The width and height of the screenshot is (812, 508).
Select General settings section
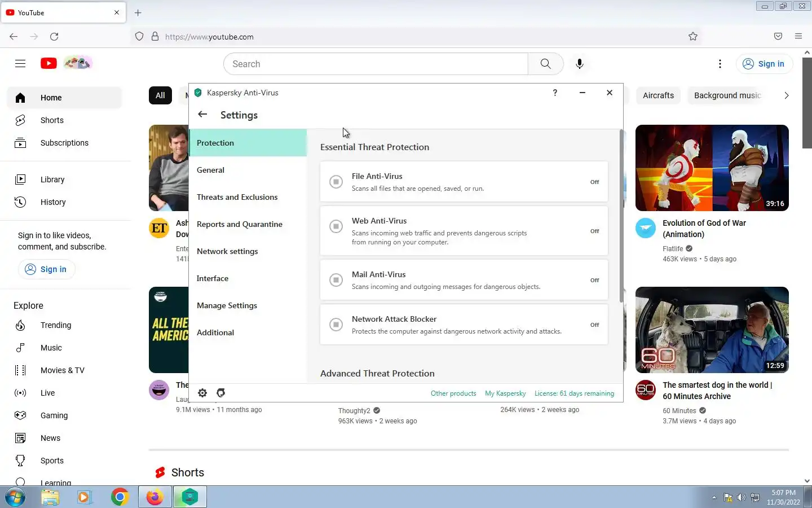pos(248,170)
